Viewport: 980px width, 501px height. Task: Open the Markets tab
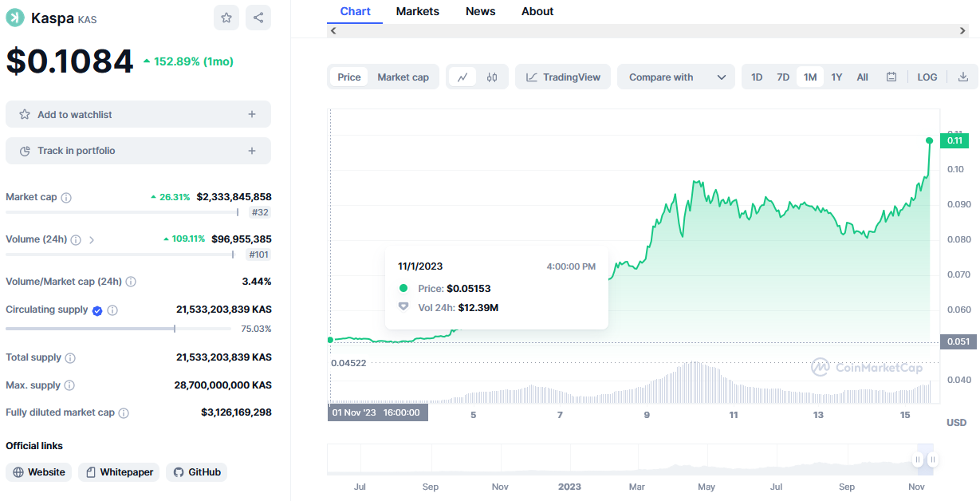point(418,11)
